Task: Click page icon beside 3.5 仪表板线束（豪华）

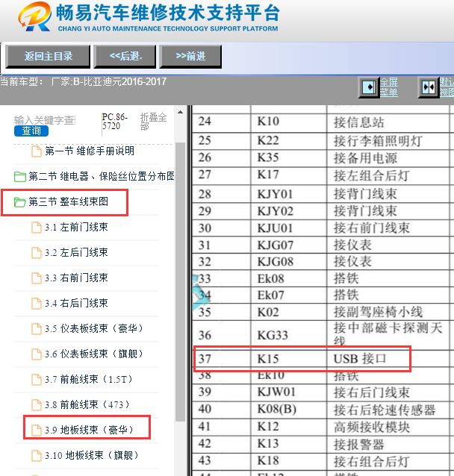Action: [x=37, y=329]
